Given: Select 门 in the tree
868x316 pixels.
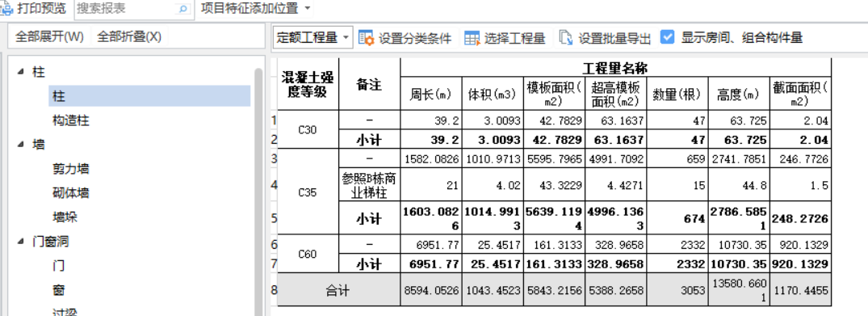Looking at the screenshot, I should [x=59, y=266].
